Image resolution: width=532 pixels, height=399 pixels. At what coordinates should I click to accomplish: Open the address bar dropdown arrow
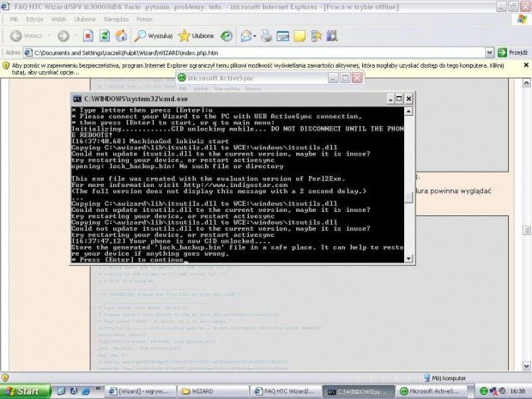coord(489,52)
